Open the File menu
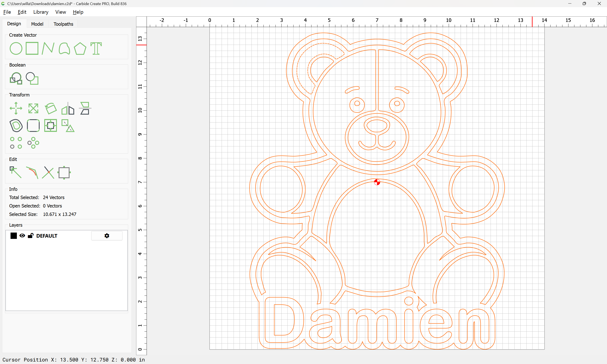 pos(7,12)
